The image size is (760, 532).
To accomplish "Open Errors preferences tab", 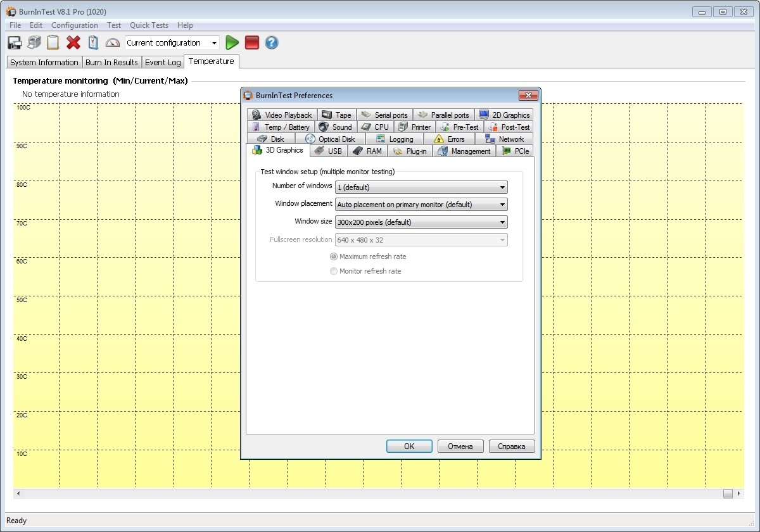I will pyautogui.click(x=449, y=139).
